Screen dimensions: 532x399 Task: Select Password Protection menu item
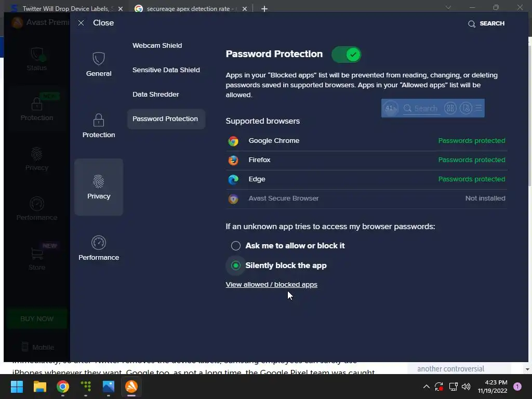tap(166, 119)
